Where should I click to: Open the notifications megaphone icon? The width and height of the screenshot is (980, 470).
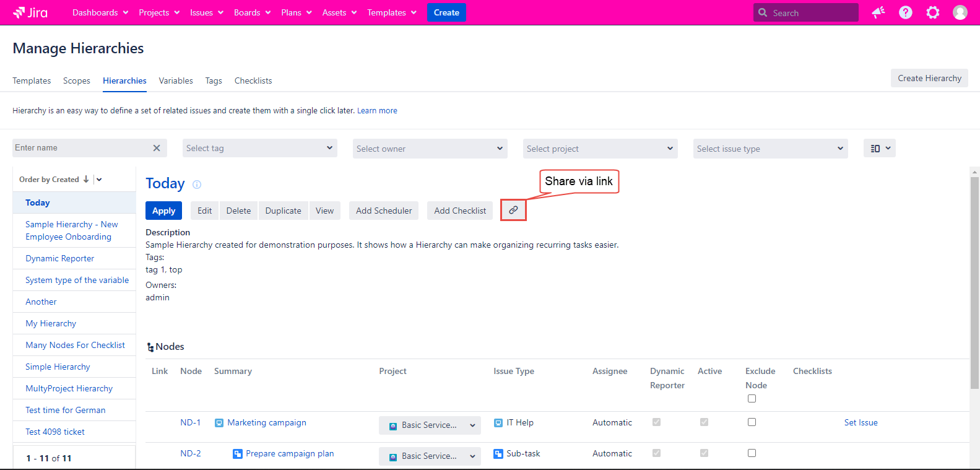pos(878,12)
